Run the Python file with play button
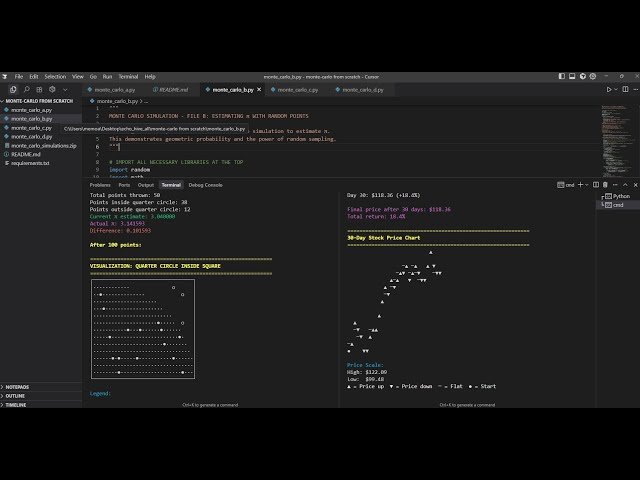Screen dimensions: 640x480 pyautogui.click(x=609, y=89)
